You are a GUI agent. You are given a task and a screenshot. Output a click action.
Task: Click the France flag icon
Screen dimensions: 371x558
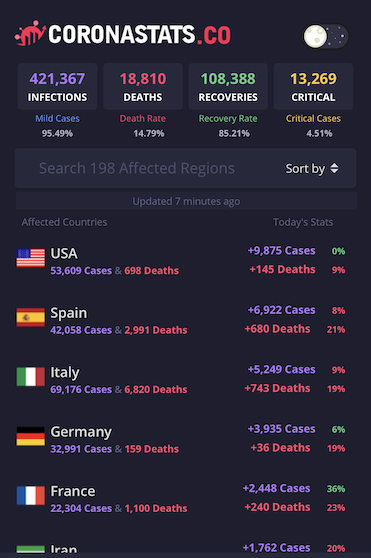tap(31, 495)
